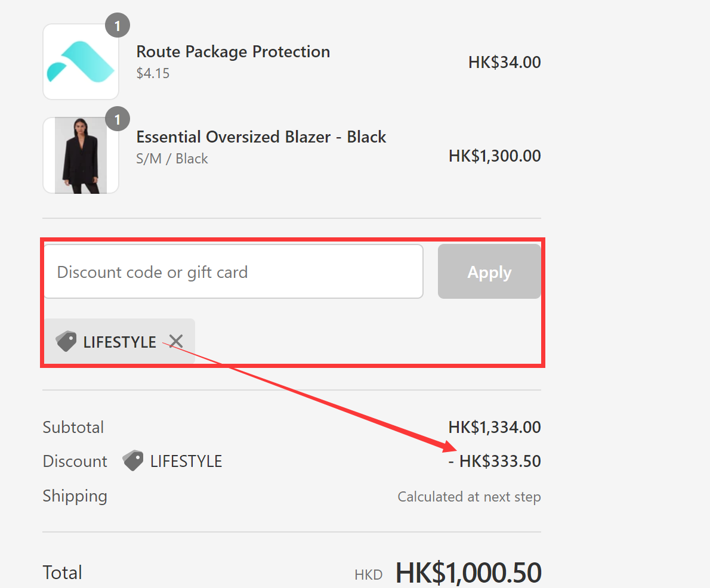Screen dimensions: 710x588
Task: Remove the applied LIFESTYLE discount code
Action: [175, 341]
